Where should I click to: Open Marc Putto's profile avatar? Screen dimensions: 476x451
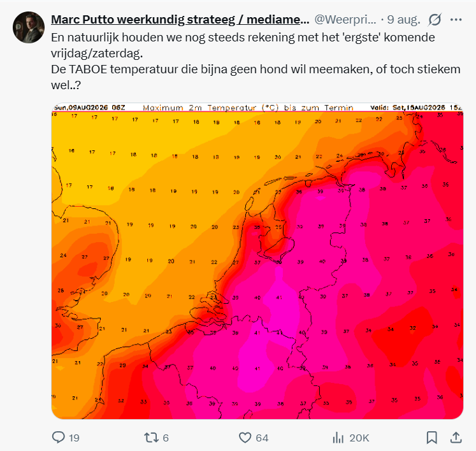coord(29,27)
